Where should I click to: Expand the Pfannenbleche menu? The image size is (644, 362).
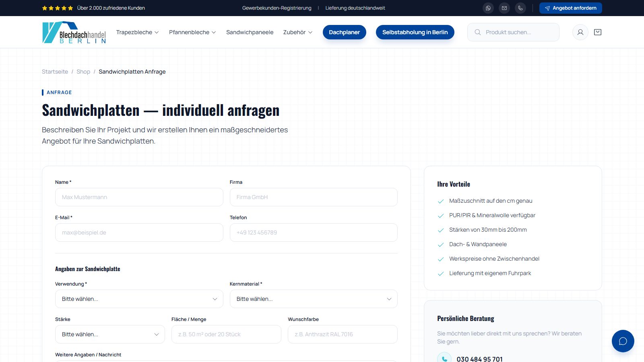coord(192,32)
